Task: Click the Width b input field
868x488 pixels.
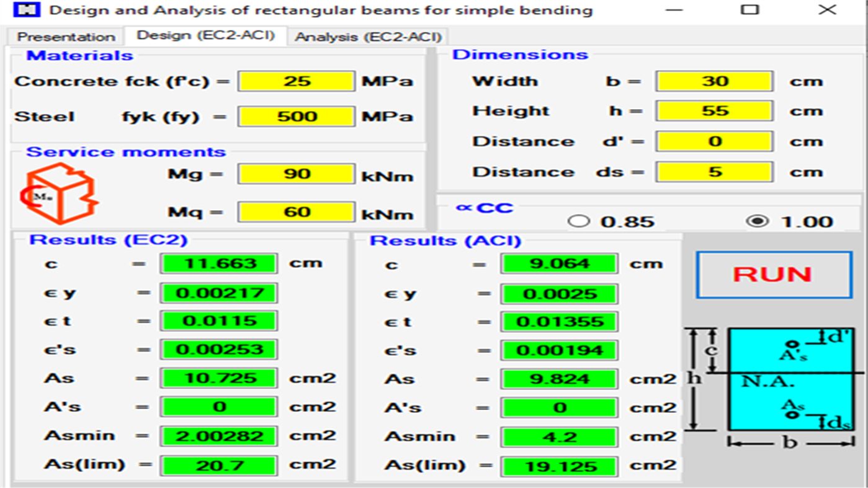Action: [713, 81]
